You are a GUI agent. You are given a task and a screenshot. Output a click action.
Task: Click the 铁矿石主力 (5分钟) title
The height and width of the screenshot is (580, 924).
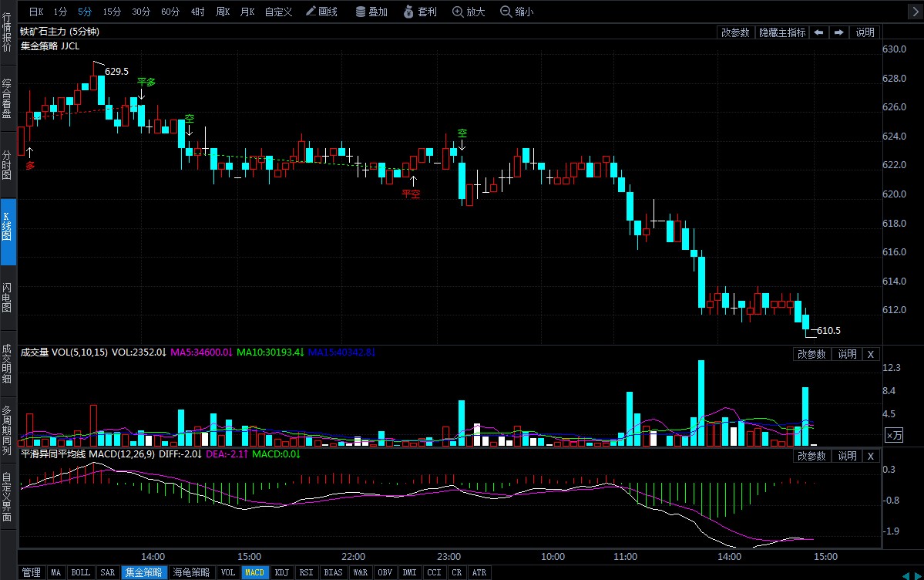pos(60,32)
